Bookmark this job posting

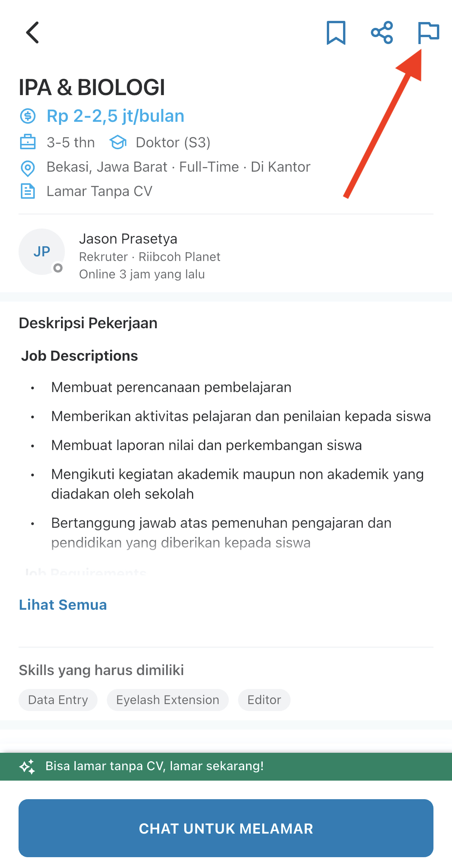coord(336,33)
